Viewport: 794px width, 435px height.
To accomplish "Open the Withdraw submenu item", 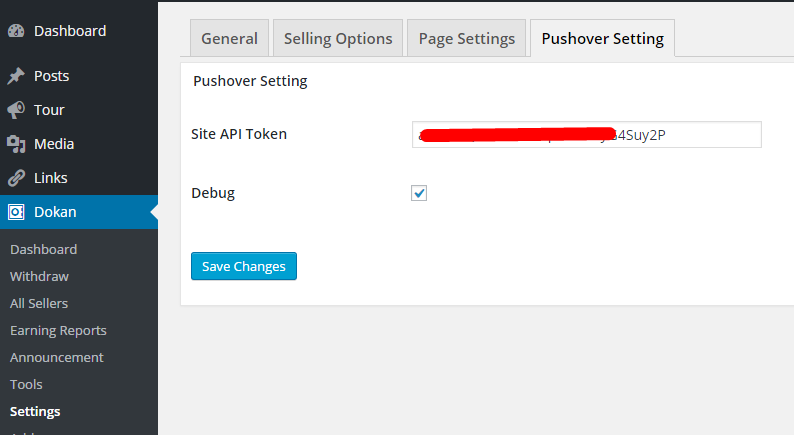I will click(39, 276).
